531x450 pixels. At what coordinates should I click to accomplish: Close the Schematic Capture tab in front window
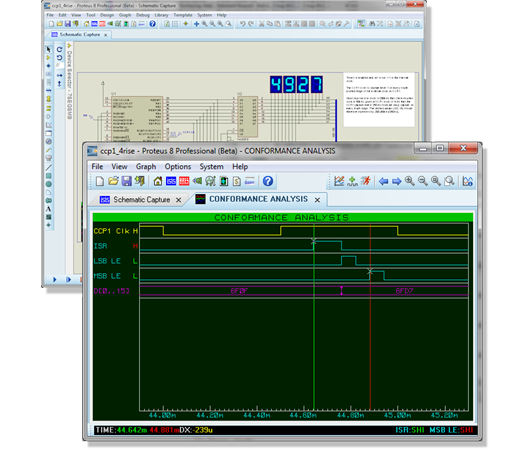(x=178, y=200)
